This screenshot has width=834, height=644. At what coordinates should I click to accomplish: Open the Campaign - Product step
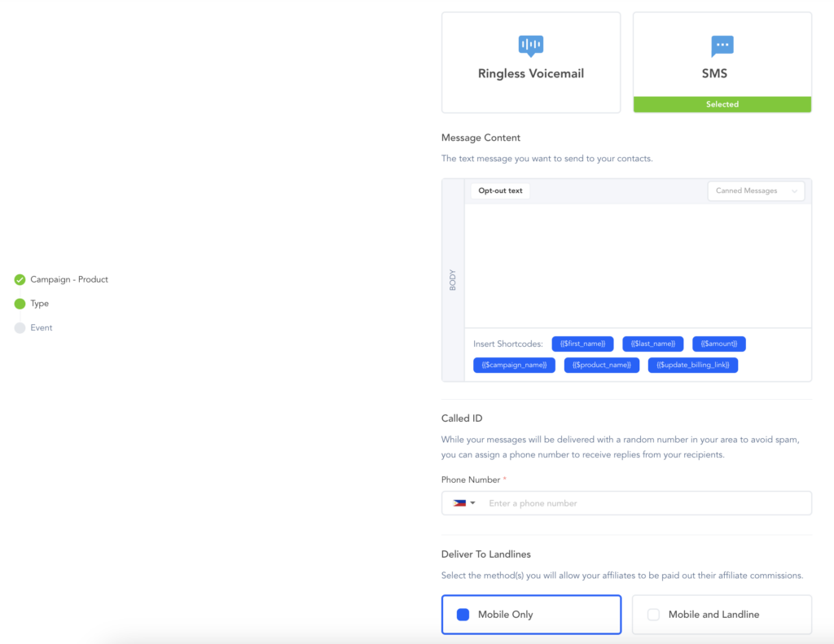[69, 279]
